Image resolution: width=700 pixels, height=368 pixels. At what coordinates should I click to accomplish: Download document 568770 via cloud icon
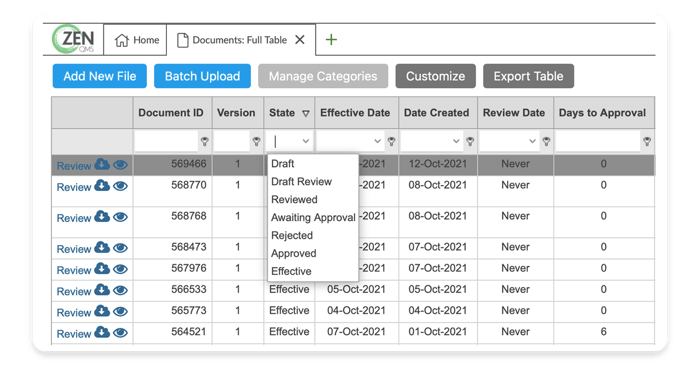coord(102,185)
